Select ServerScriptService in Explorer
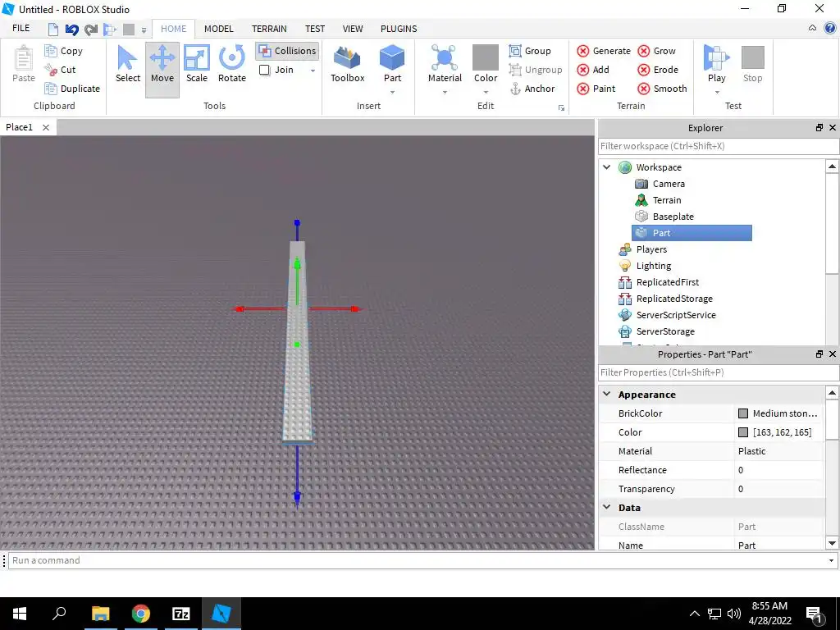 667,315
